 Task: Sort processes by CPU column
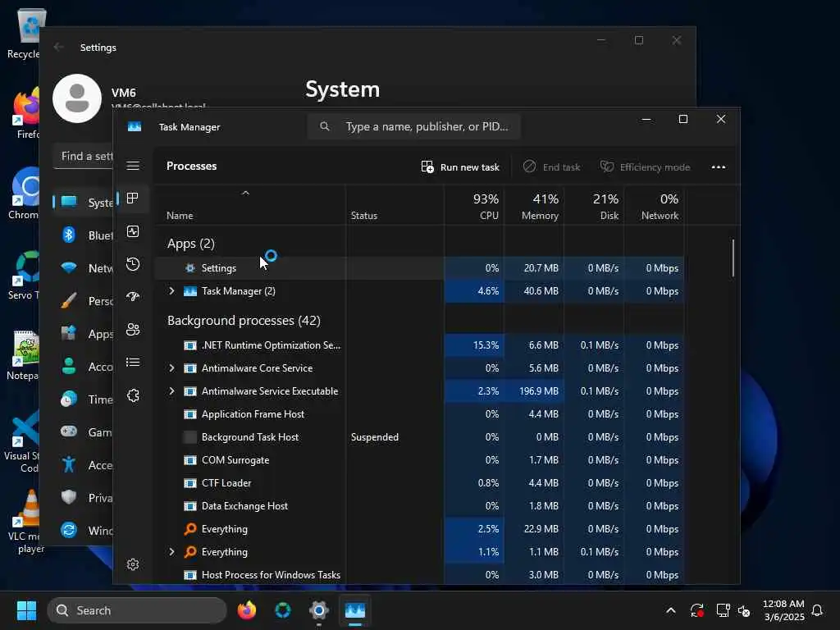[x=474, y=206]
